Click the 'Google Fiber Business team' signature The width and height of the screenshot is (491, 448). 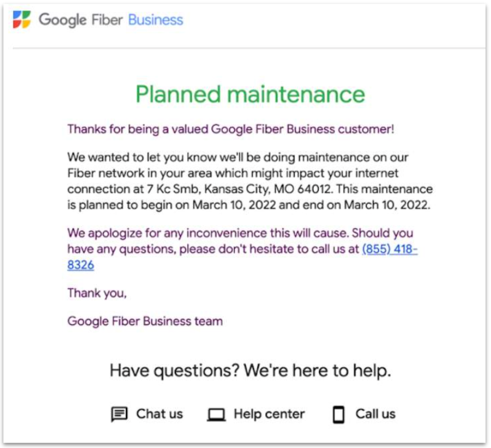pyautogui.click(x=145, y=321)
